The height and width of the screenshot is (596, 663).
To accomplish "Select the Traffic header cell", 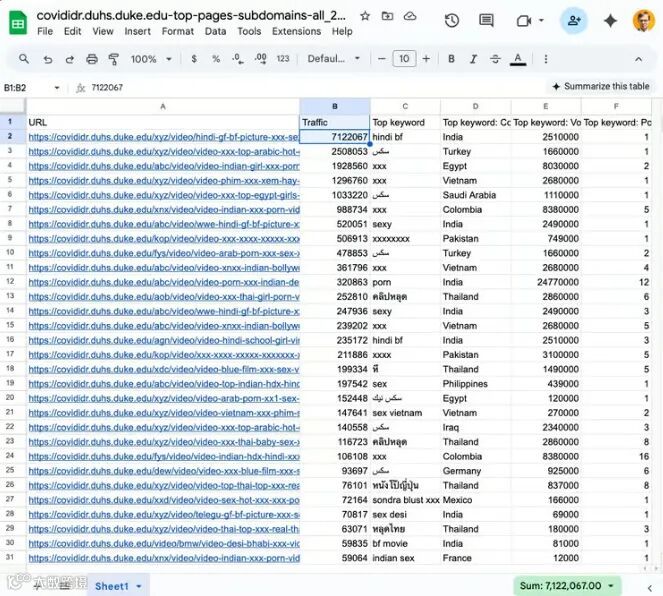I will 334,123.
